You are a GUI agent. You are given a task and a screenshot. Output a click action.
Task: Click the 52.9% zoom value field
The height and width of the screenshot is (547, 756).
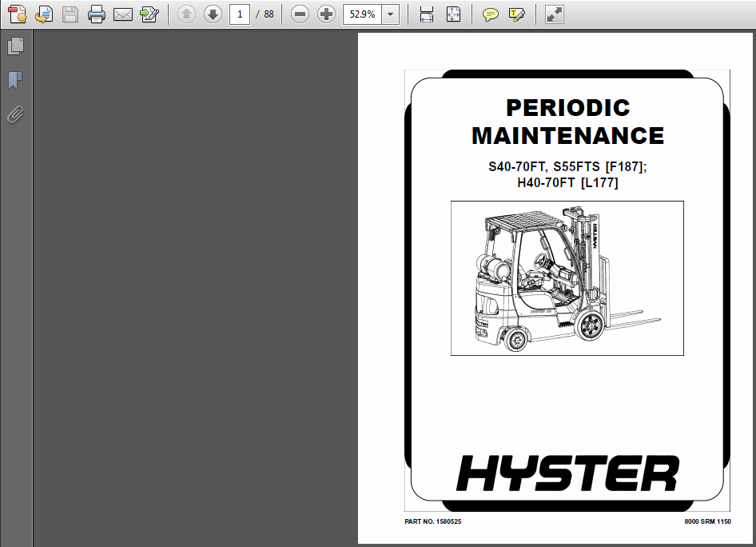(x=362, y=14)
